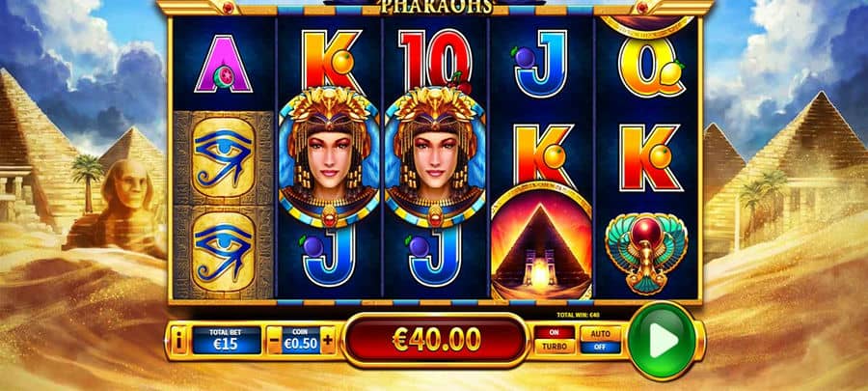
Task: Select the lower Eye of Horus symbol
Action: [x=224, y=252]
